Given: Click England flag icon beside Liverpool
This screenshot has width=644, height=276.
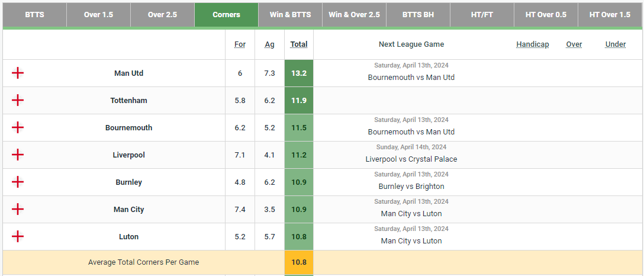Looking at the screenshot, I should click(x=18, y=155).
